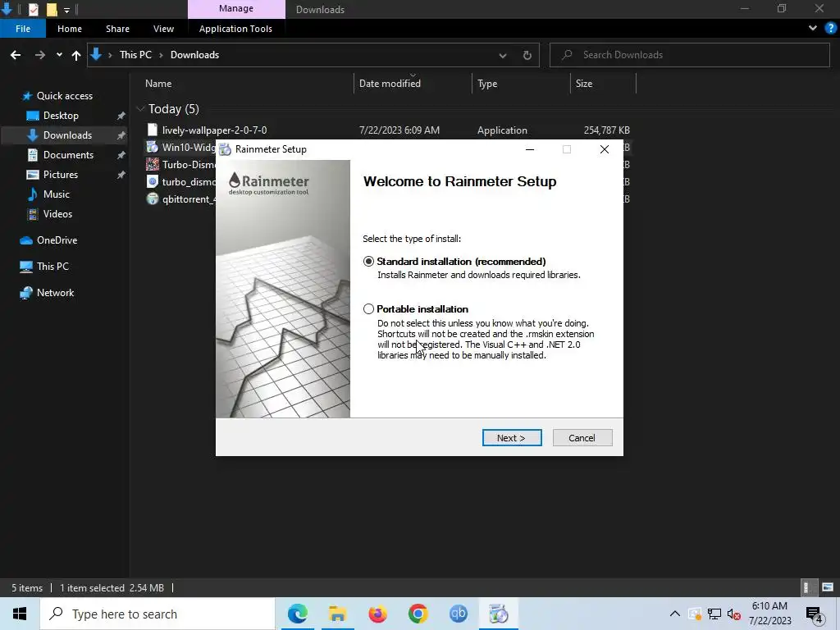Show hidden system tray icons
The width and height of the screenshot is (840, 630).
tap(675, 614)
